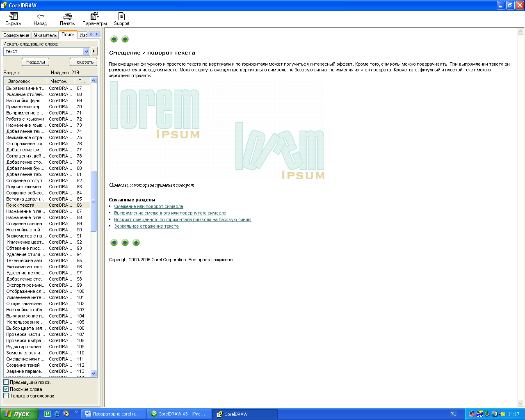This screenshot has width=525, height=420.
Task: Select result row 113 Задание параме...
Action: click(47, 371)
